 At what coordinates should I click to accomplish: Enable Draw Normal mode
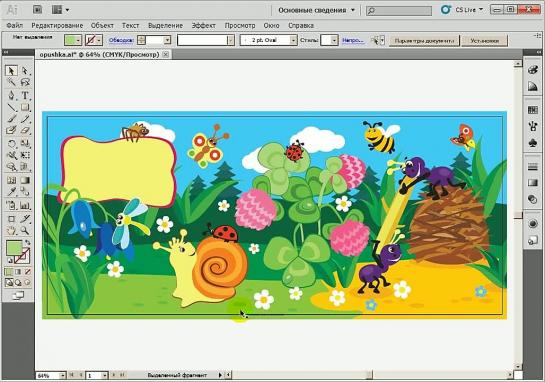(9, 283)
